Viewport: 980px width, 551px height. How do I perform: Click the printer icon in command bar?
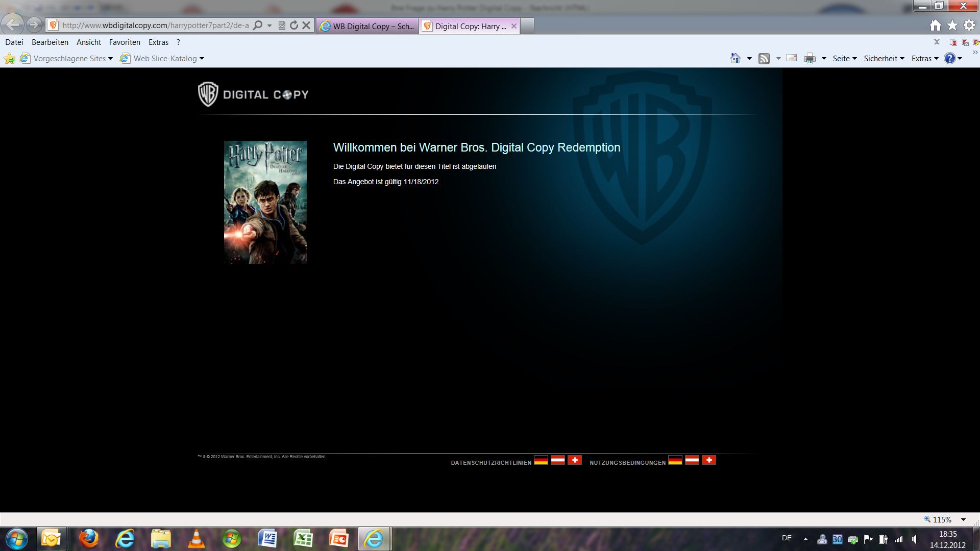(810, 59)
